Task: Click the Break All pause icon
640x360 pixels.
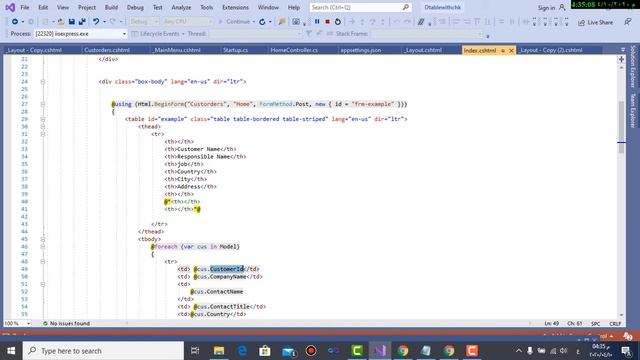Action: (x=317, y=22)
